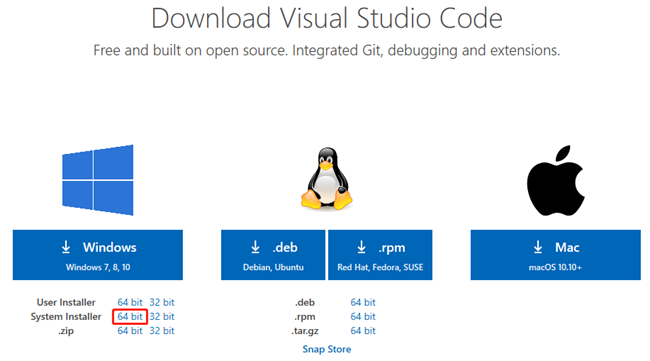Download the .rpm Red Hat, Fedora package

[380, 255]
